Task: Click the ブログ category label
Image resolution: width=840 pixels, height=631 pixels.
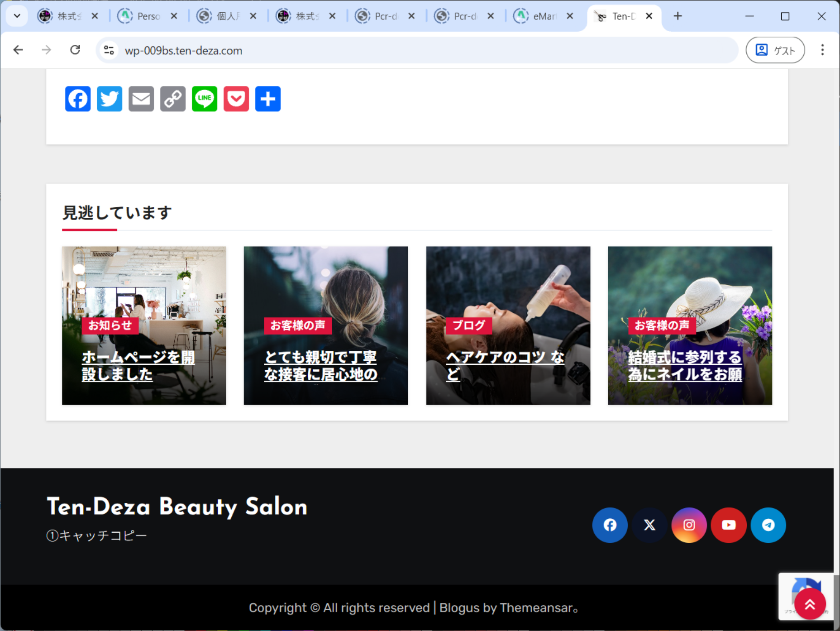Action: point(468,325)
